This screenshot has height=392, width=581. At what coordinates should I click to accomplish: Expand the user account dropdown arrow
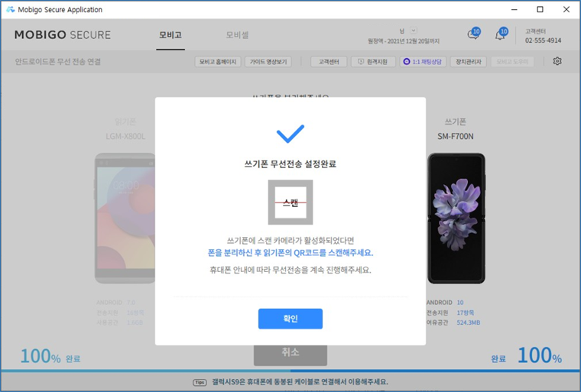[414, 31]
